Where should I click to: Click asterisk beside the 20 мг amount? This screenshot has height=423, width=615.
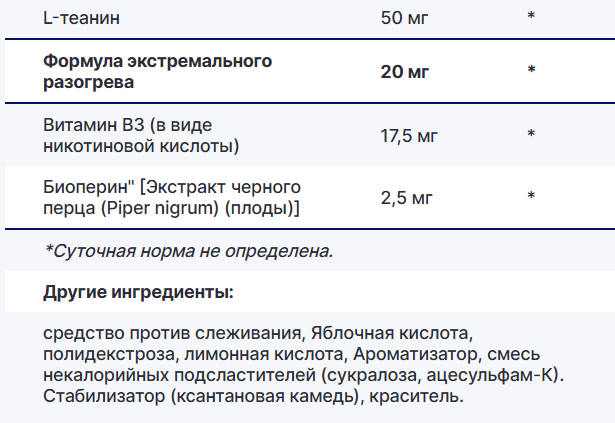point(531,70)
